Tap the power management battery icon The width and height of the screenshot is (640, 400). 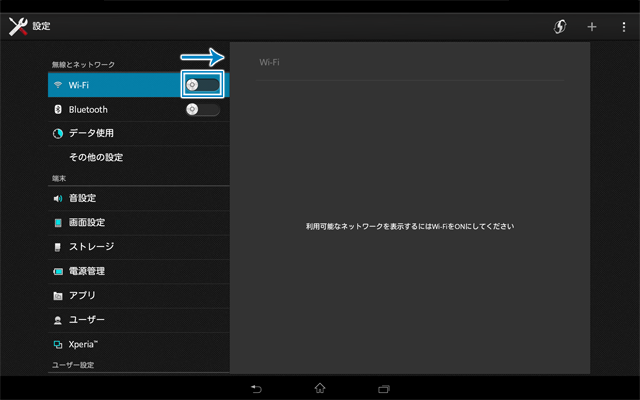point(58,271)
